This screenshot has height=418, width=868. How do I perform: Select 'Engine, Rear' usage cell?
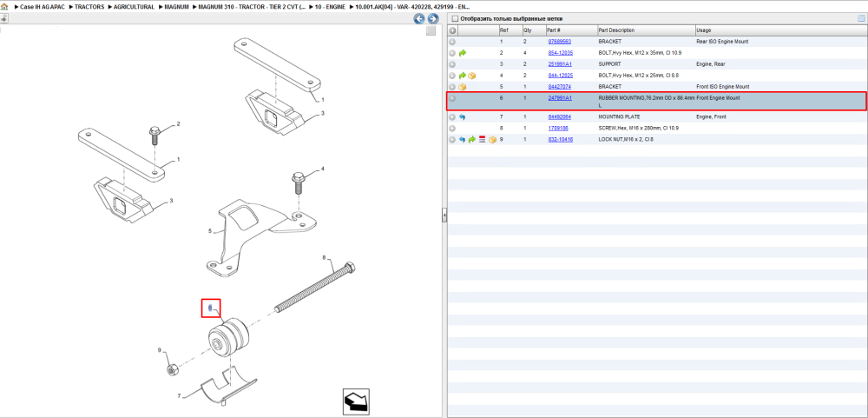tap(710, 64)
